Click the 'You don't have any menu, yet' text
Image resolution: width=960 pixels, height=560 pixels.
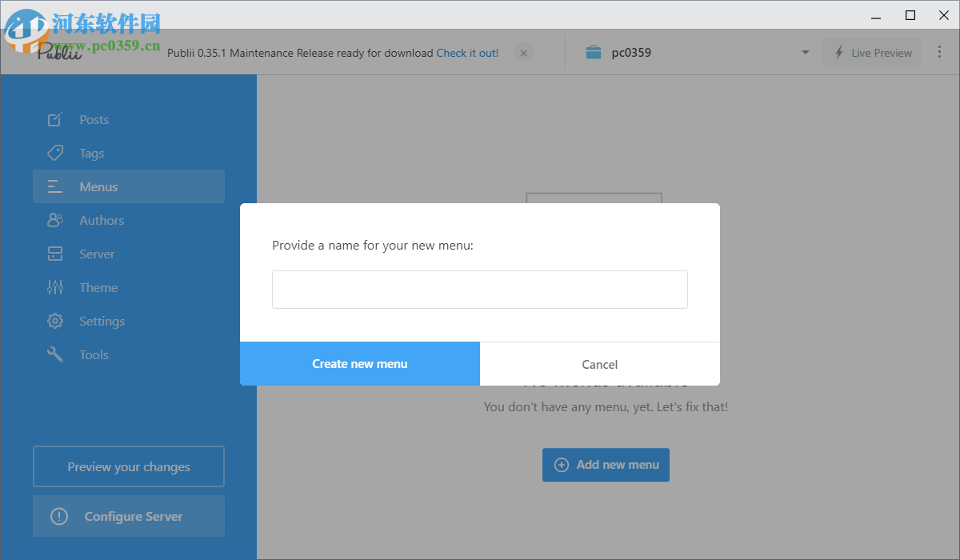(606, 407)
